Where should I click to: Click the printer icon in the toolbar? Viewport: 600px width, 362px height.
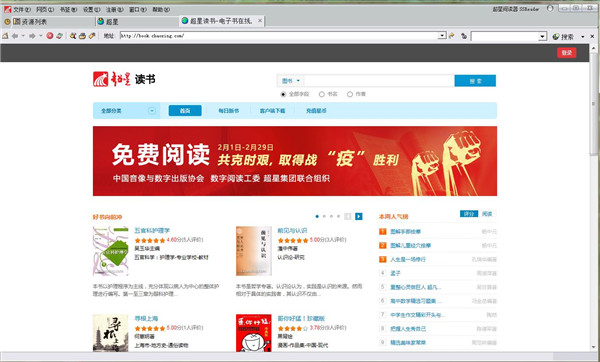82,36
